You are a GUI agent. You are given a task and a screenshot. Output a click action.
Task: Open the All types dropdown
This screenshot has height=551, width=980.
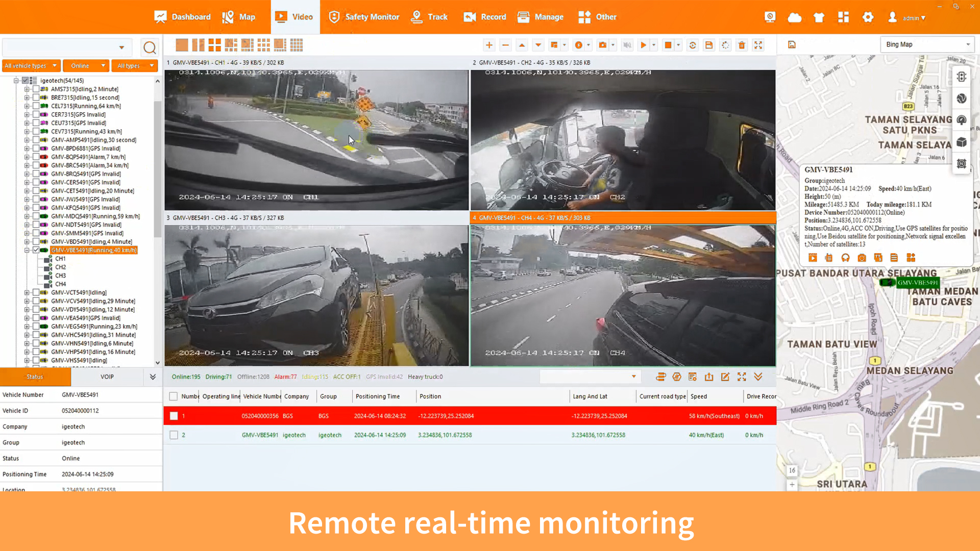tap(135, 66)
